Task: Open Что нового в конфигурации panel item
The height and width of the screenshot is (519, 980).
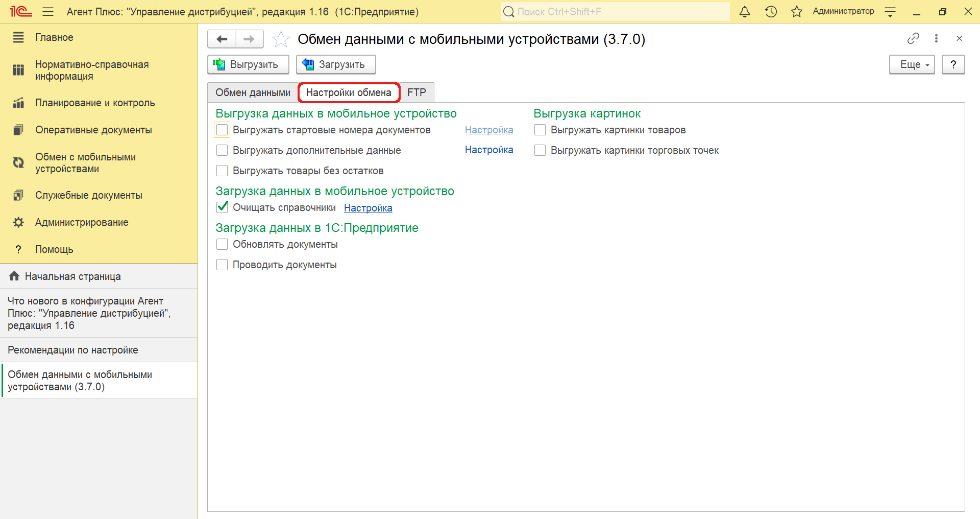Action: [99, 313]
